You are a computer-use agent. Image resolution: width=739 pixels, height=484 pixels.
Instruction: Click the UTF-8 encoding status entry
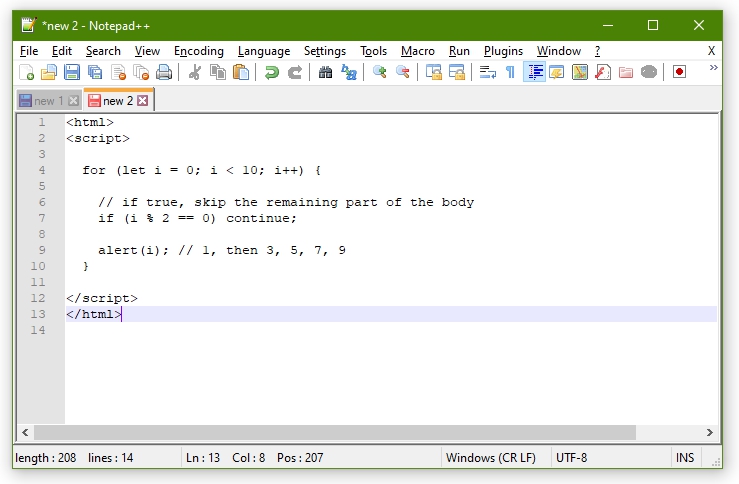click(x=571, y=458)
